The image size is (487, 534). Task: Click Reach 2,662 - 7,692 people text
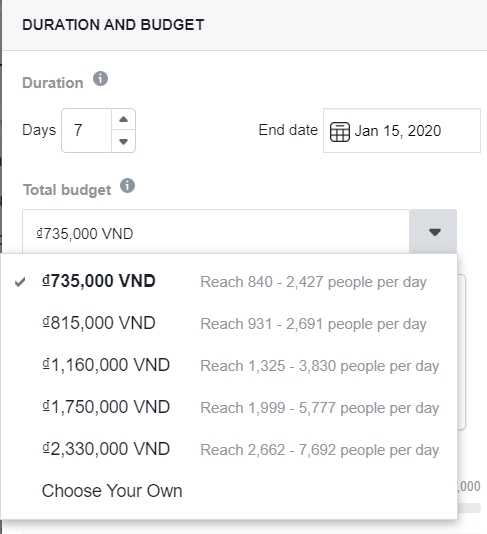[x=319, y=450]
